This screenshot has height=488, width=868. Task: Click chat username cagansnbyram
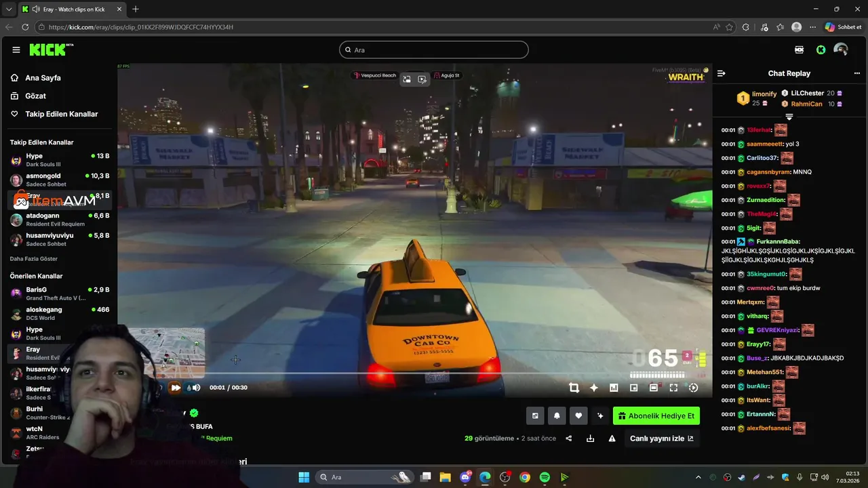768,172
